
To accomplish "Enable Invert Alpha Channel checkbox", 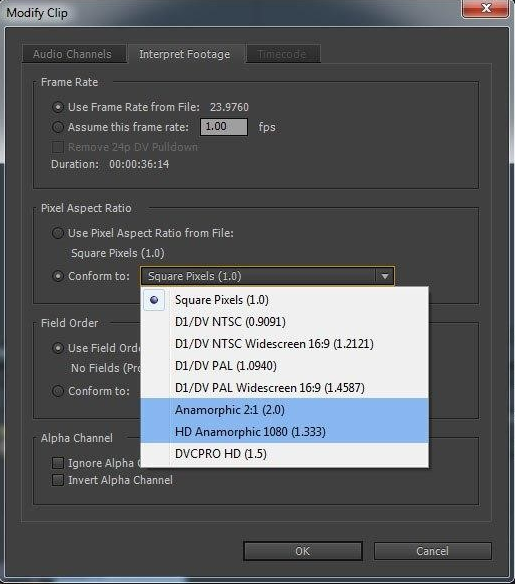I will coord(58,480).
